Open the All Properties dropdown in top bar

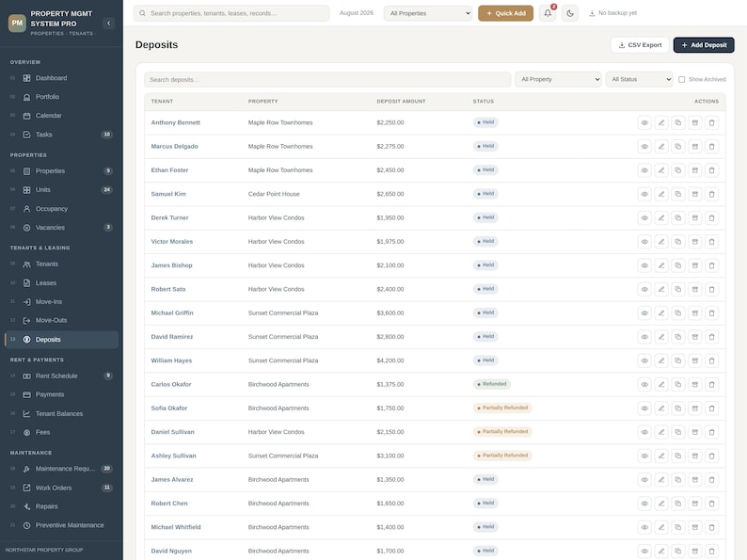(x=428, y=13)
